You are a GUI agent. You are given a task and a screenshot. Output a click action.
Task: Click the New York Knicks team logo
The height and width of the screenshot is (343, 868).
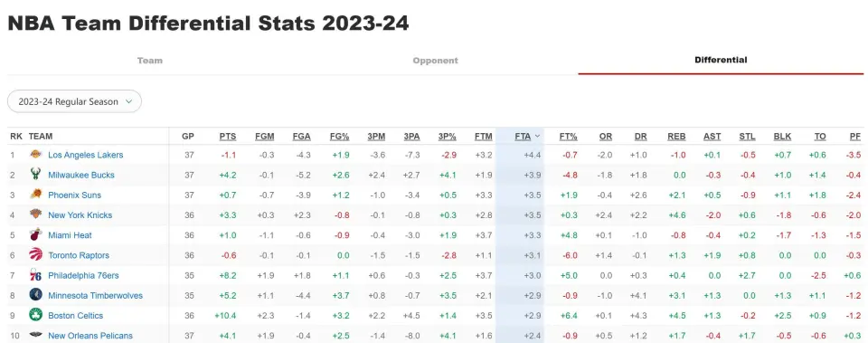pyautogui.click(x=35, y=214)
